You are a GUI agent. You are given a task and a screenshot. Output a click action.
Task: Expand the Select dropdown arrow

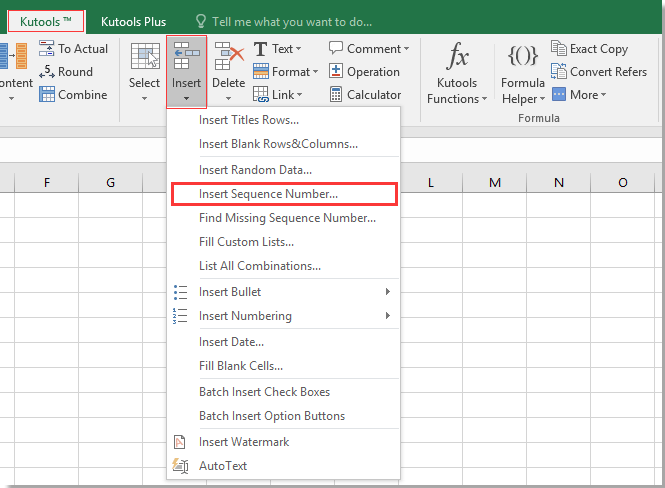coord(145,99)
